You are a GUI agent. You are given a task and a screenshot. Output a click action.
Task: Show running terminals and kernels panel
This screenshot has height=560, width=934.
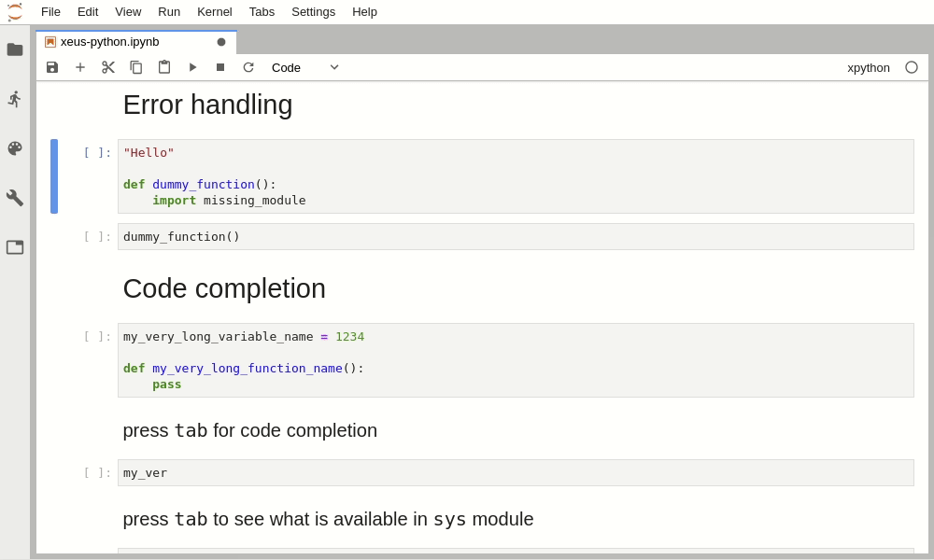[x=15, y=99]
